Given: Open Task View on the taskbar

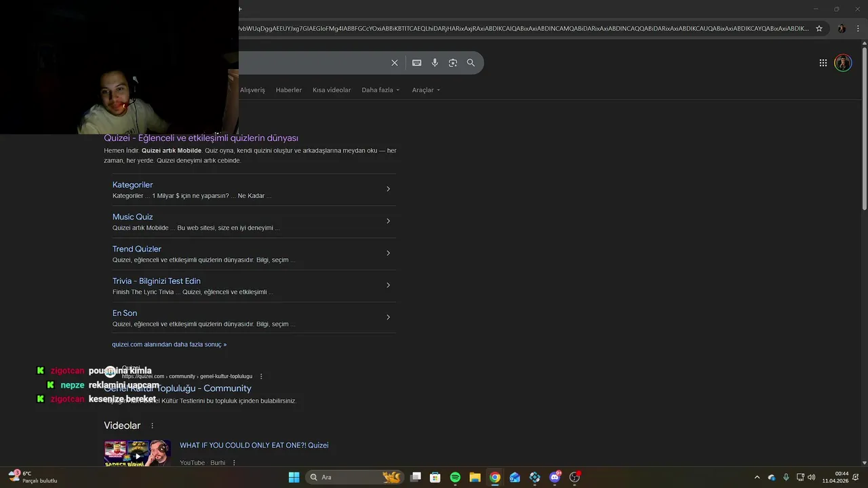Looking at the screenshot, I should pos(416,477).
